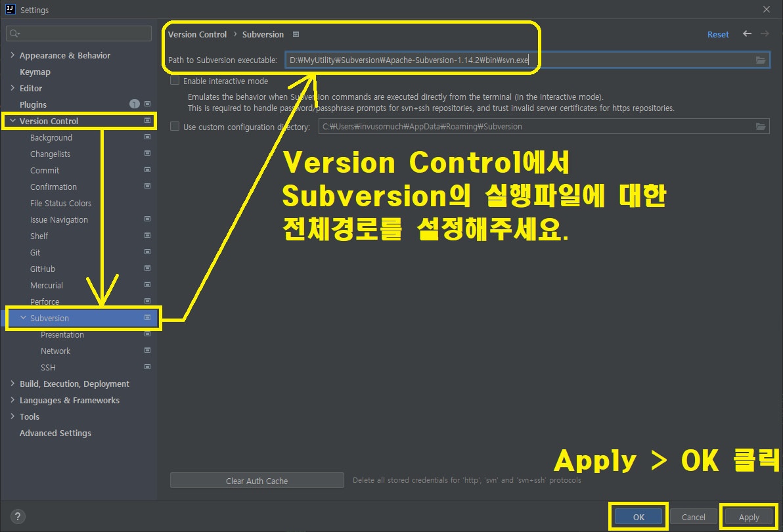Open the folder browser for custom configuration directory

coord(761,126)
